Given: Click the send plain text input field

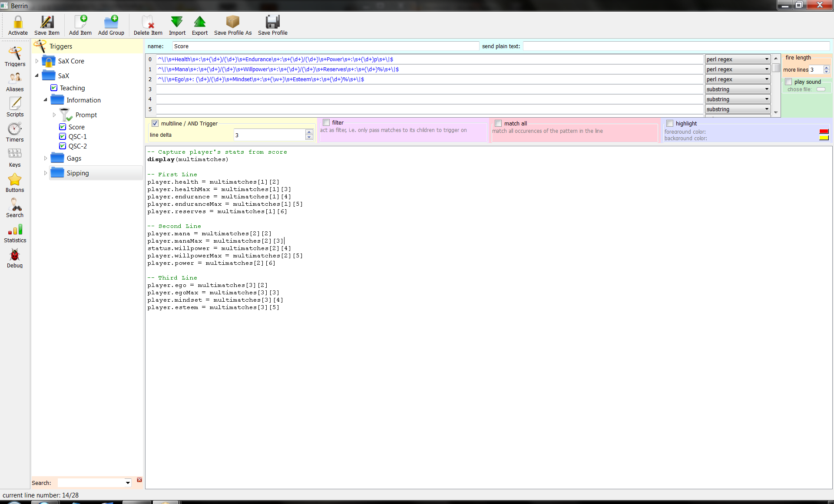Looking at the screenshot, I should tap(676, 46).
